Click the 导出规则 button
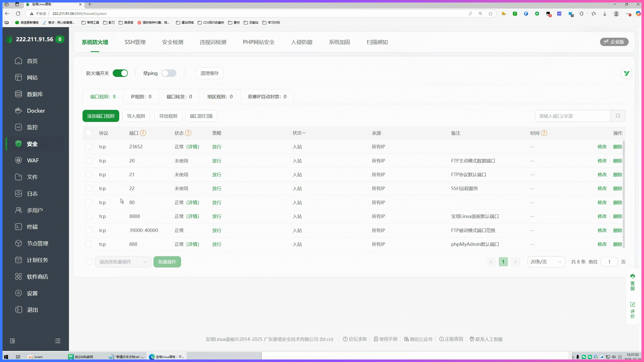Screen dimensions: 644x362 [x=168, y=116]
